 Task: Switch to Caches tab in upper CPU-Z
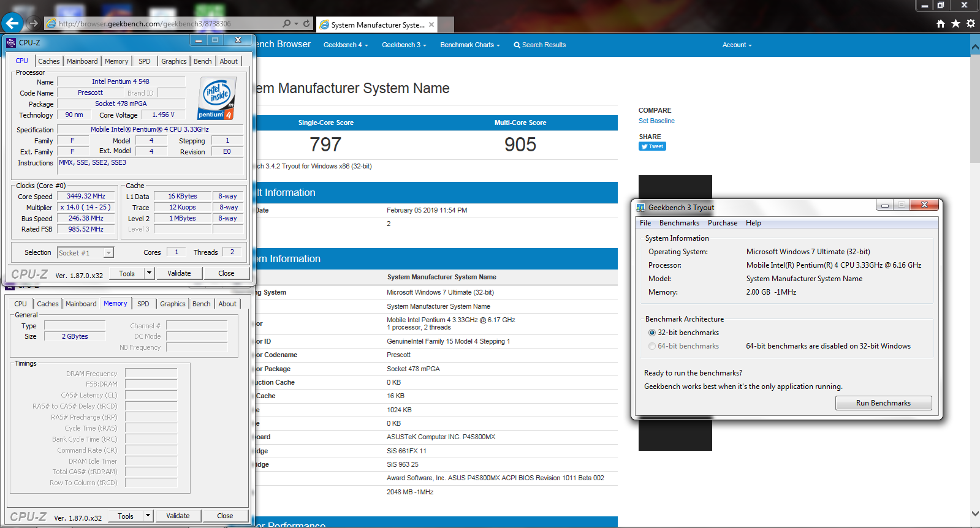(49, 61)
